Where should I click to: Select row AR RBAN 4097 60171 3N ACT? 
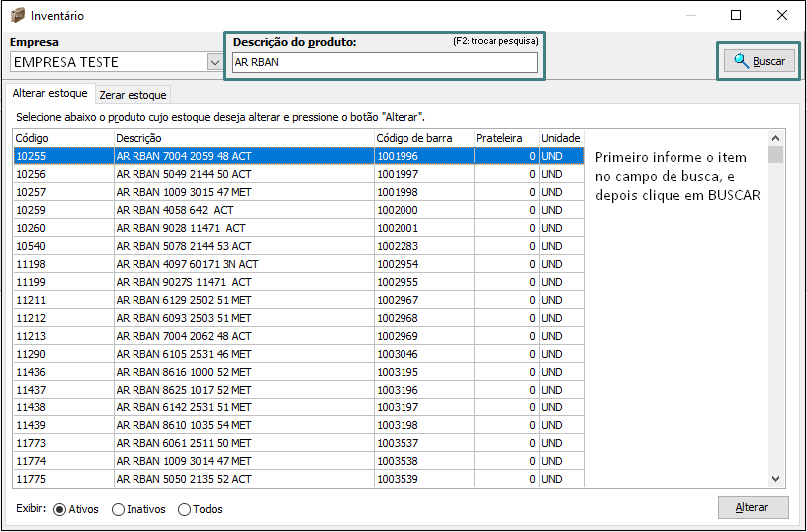[x=186, y=264]
